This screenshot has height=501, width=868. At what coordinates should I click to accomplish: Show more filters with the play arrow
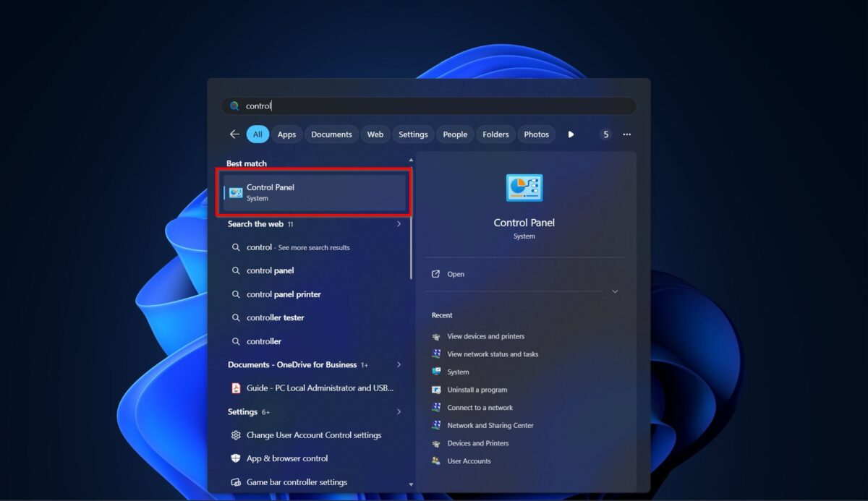pyautogui.click(x=571, y=134)
